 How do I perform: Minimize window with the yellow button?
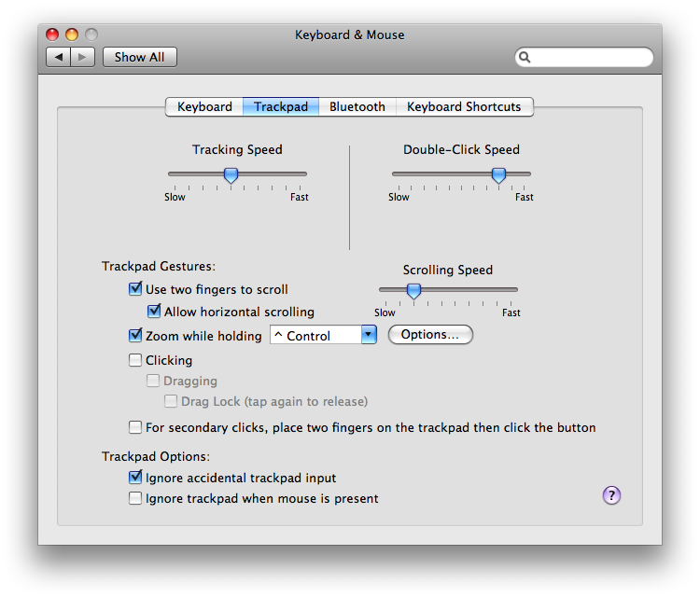(x=72, y=35)
